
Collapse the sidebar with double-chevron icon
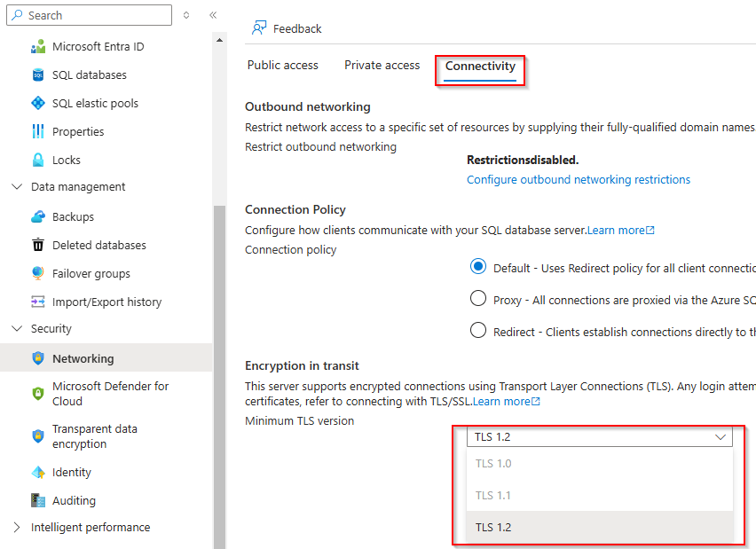(x=213, y=15)
